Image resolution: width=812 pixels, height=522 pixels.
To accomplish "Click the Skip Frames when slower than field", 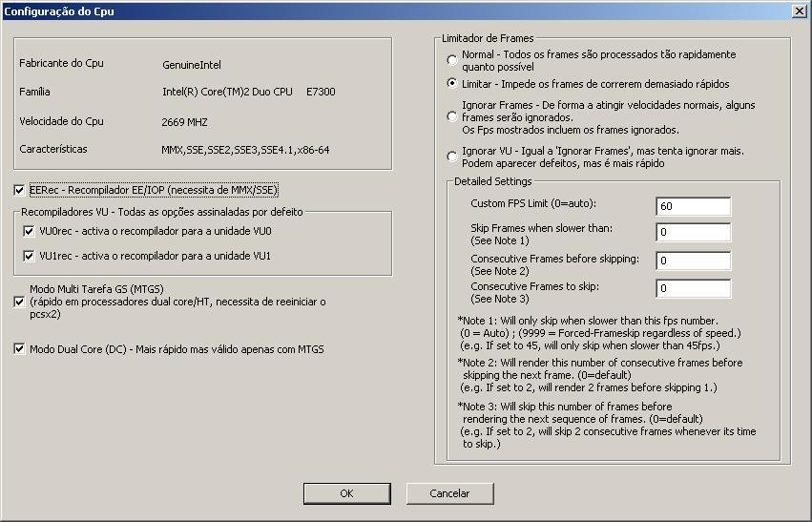I will point(694,232).
